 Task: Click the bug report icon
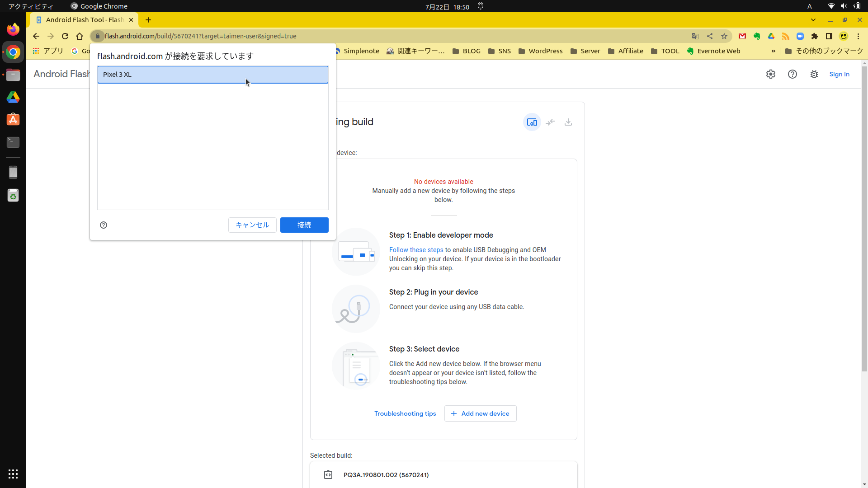point(814,75)
